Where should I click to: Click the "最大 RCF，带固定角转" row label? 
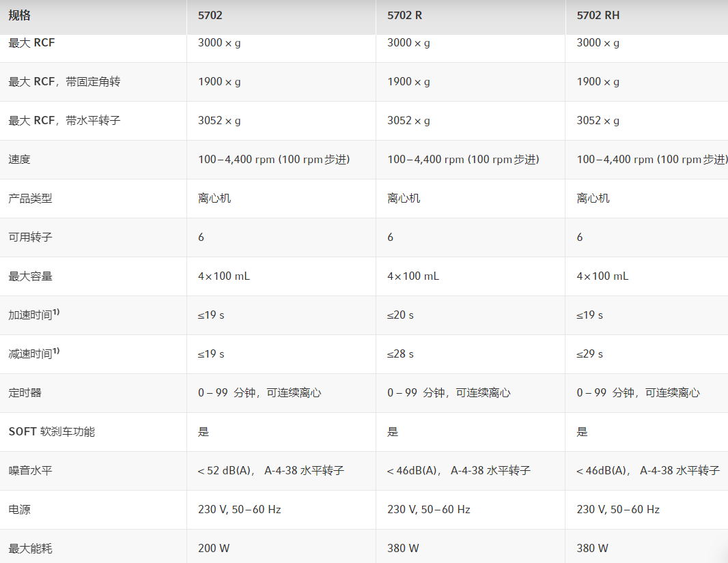click(x=64, y=82)
